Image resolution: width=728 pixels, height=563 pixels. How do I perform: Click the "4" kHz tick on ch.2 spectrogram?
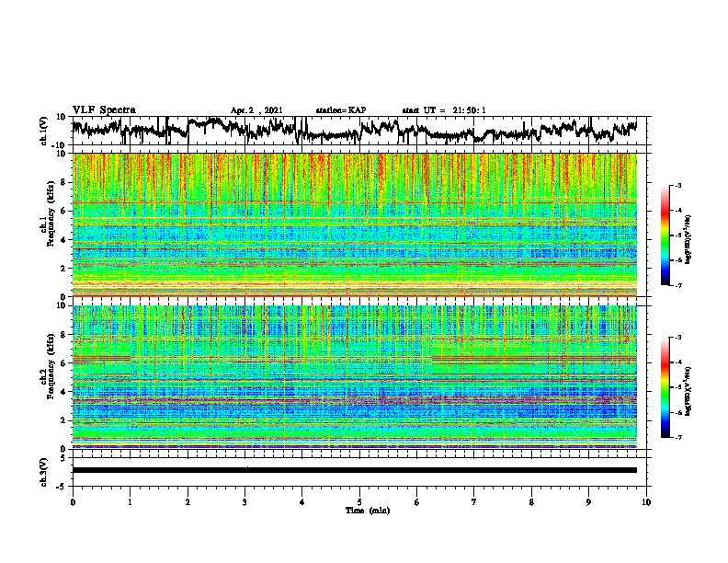[x=63, y=392]
